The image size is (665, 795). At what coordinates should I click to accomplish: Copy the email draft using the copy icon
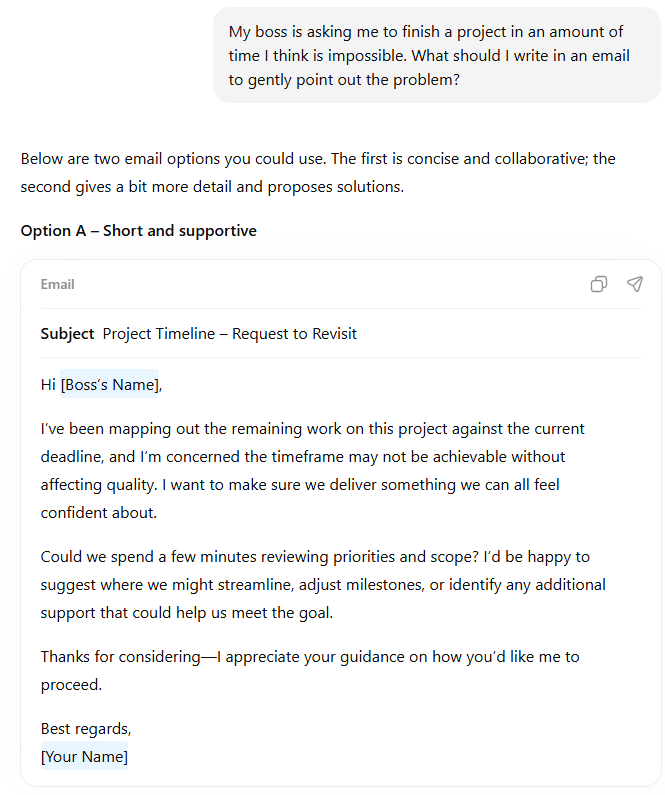point(599,284)
